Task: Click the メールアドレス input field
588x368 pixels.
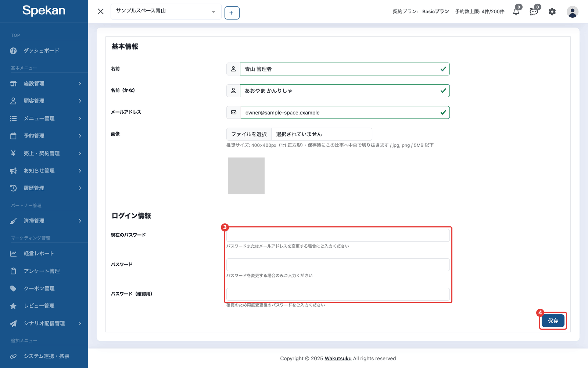Action: coord(345,113)
